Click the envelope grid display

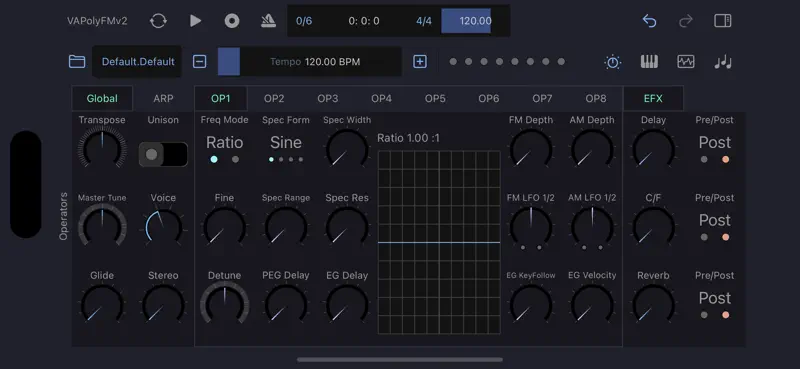pyautogui.click(x=439, y=242)
